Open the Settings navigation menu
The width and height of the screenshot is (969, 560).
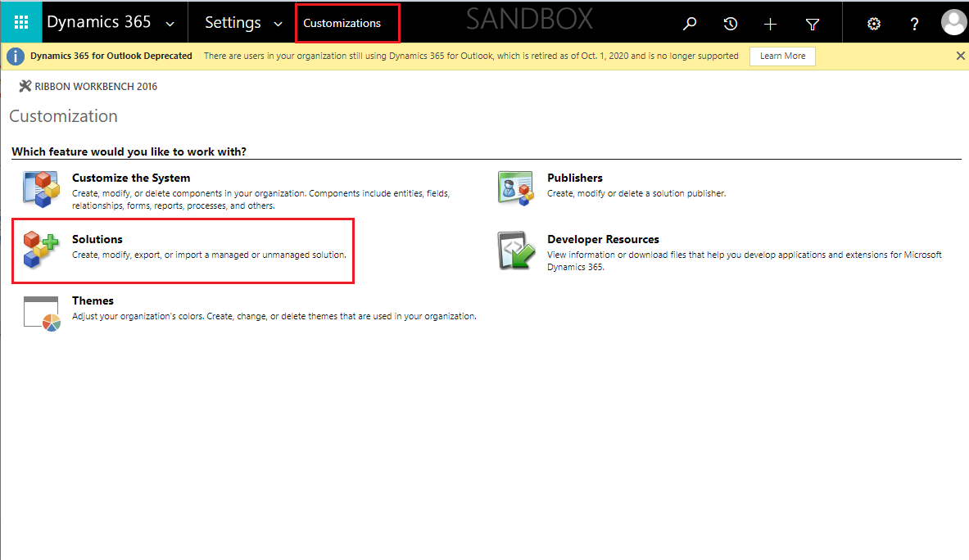[x=233, y=23]
